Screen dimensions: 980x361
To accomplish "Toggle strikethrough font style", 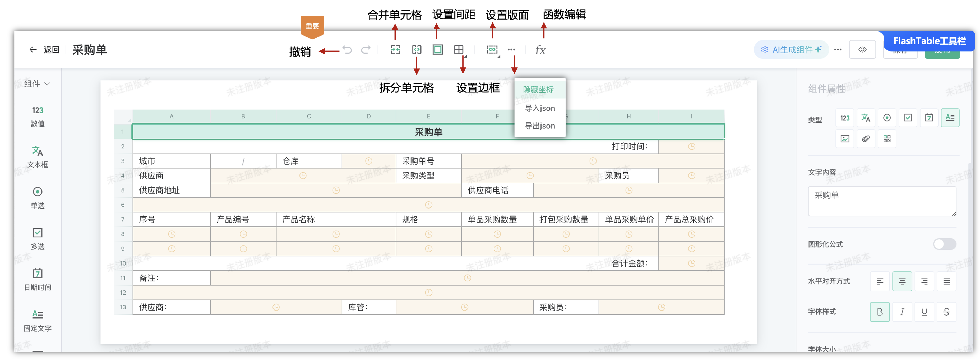I will 946,312.
